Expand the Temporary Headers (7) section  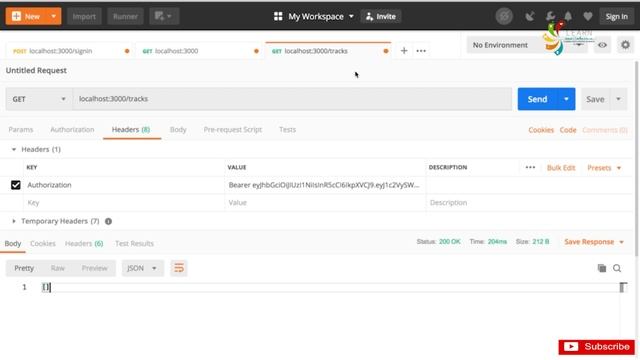14,221
